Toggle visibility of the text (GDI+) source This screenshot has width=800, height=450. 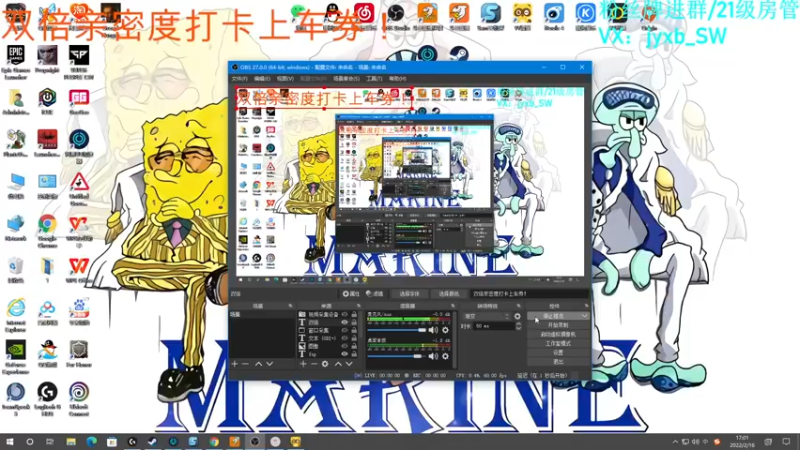click(x=345, y=338)
